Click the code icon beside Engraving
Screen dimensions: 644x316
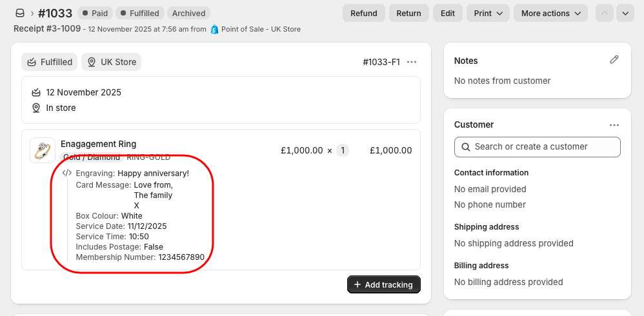pos(66,173)
